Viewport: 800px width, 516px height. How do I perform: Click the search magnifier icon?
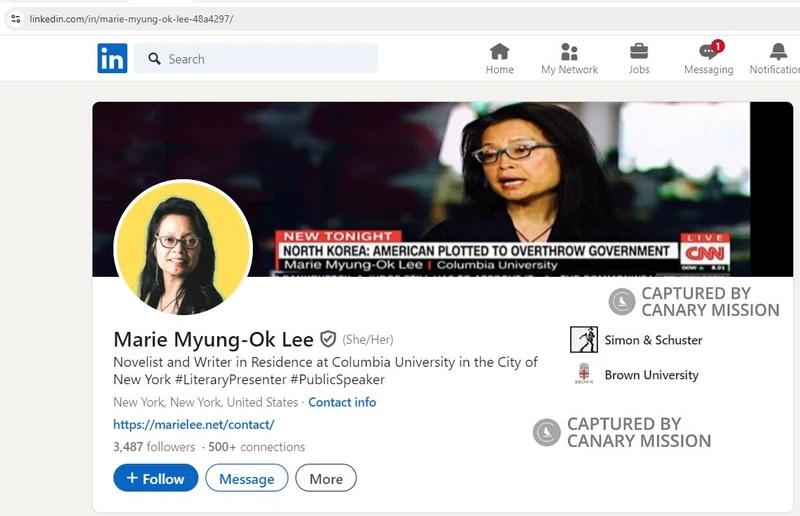(x=154, y=59)
